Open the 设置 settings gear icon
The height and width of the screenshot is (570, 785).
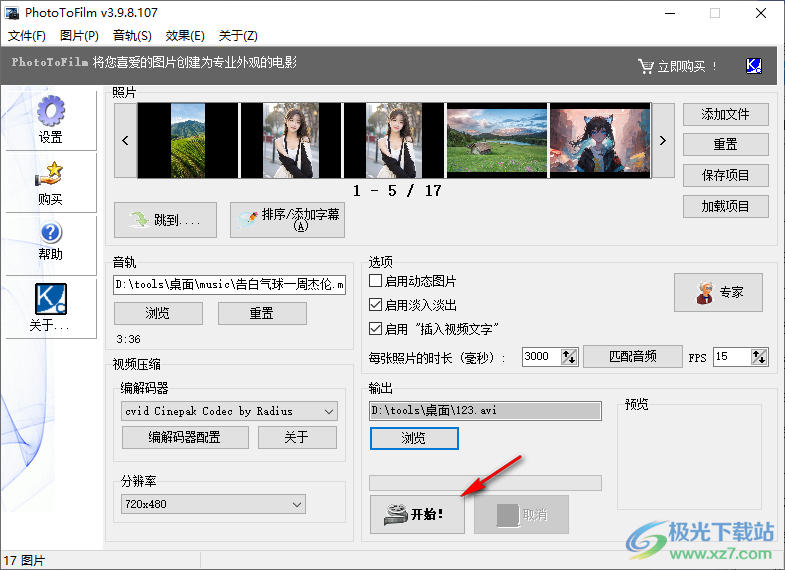pyautogui.click(x=51, y=111)
